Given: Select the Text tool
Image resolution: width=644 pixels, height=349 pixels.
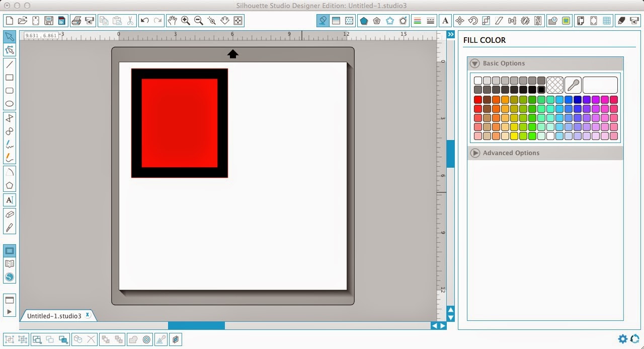Looking at the screenshot, I should [9, 200].
